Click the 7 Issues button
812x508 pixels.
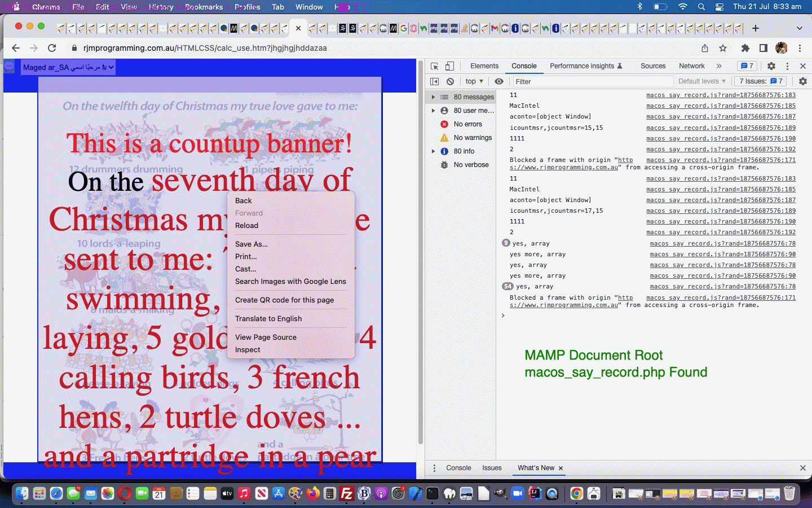tap(760, 81)
